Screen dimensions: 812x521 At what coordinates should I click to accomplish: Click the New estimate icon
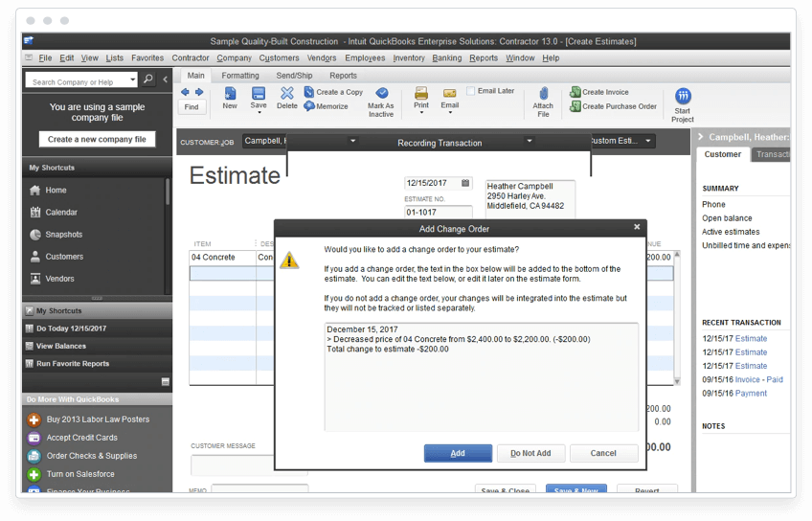tap(230, 94)
